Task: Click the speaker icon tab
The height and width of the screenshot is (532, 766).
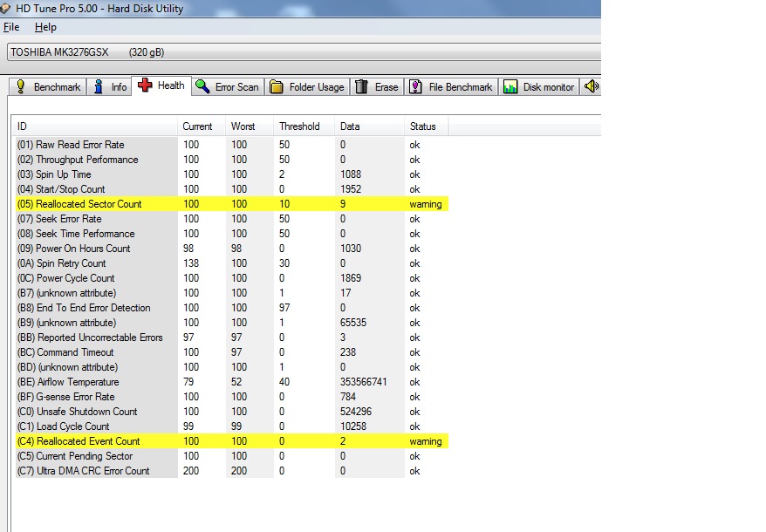Action: 592,86
